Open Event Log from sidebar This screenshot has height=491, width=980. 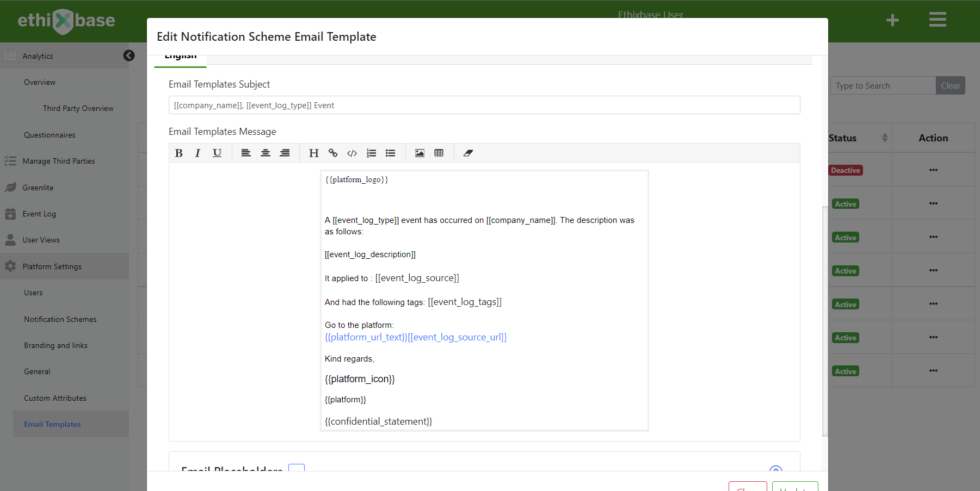(39, 214)
